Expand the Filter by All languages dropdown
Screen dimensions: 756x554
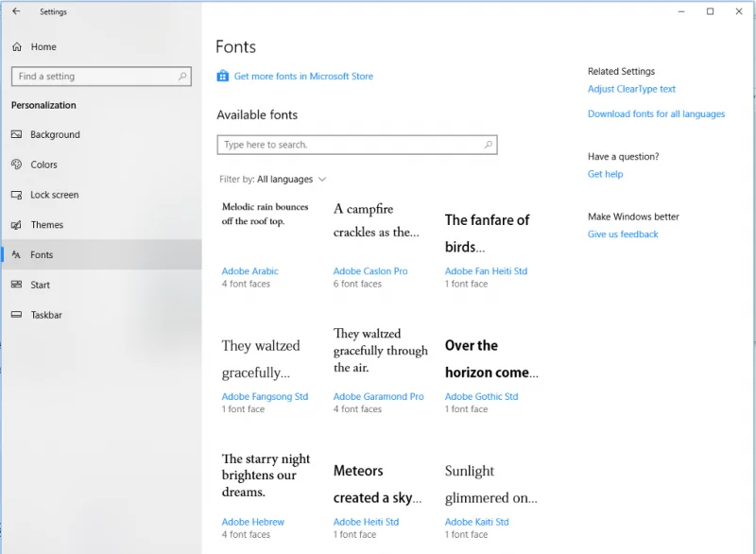tap(273, 180)
